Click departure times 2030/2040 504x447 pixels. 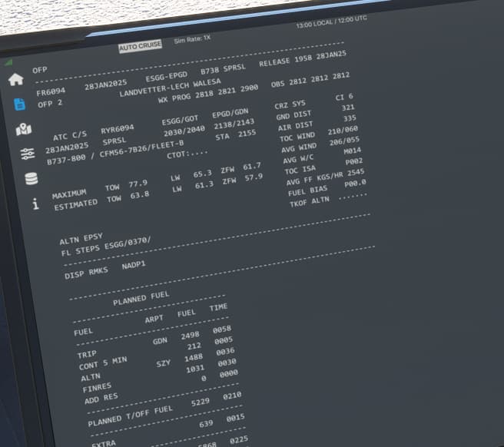coord(184,131)
